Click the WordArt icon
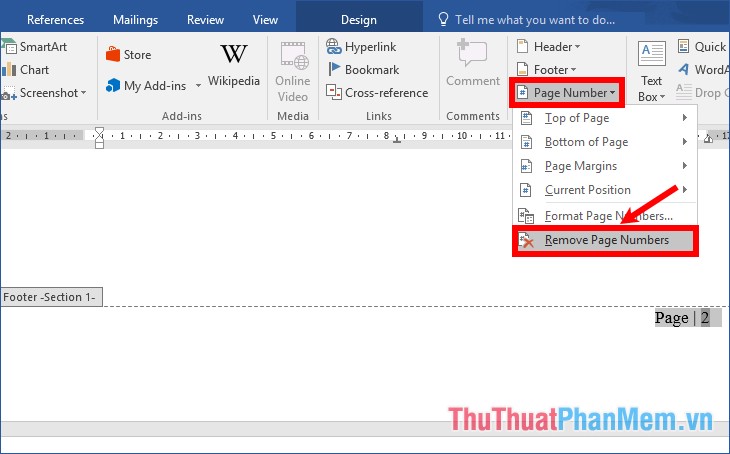Image resolution: width=730 pixels, height=454 pixels. coord(683,69)
